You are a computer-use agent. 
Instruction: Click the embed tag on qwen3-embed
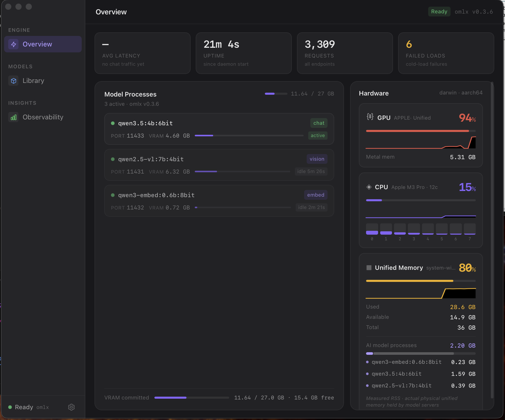316,195
